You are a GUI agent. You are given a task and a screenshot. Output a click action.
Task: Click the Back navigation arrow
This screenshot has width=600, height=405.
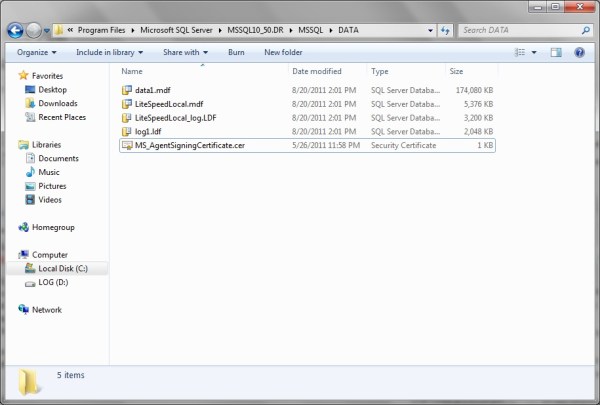click(x=17, y=30)
